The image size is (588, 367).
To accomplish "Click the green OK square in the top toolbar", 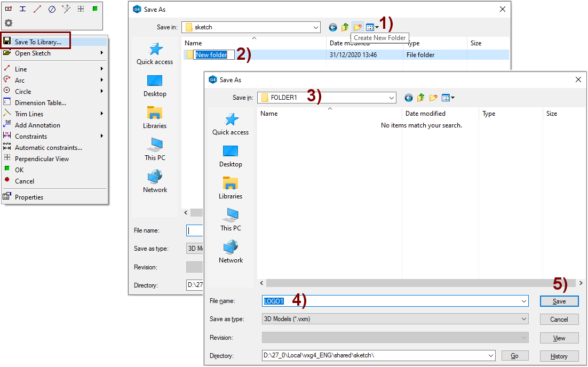I will point(95,9).
